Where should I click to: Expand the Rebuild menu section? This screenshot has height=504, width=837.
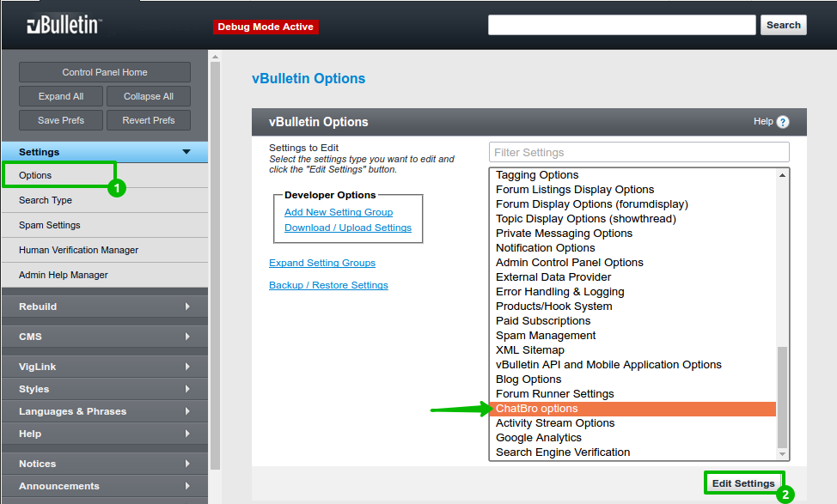105,307
